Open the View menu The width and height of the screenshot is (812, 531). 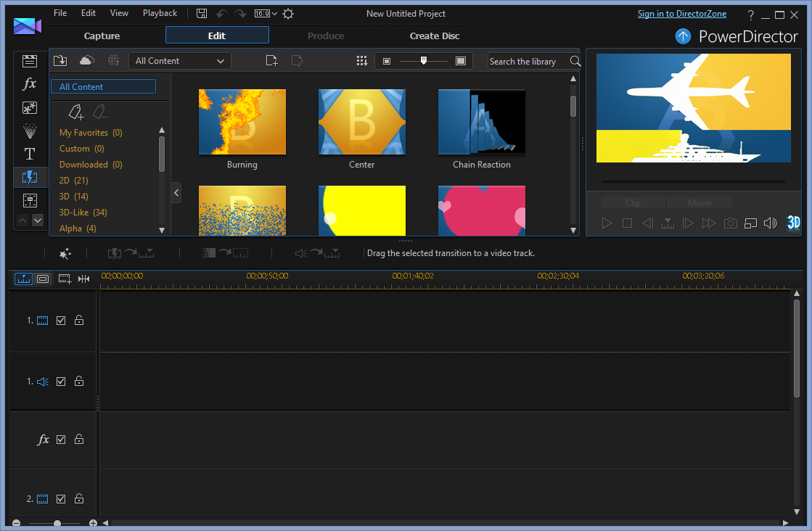point(119,13)
